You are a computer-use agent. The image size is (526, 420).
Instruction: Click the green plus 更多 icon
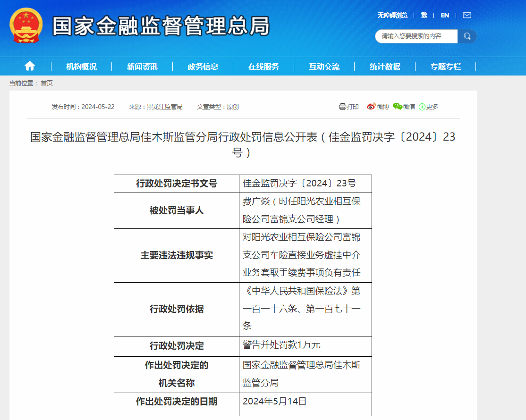(x=422, y=107)
